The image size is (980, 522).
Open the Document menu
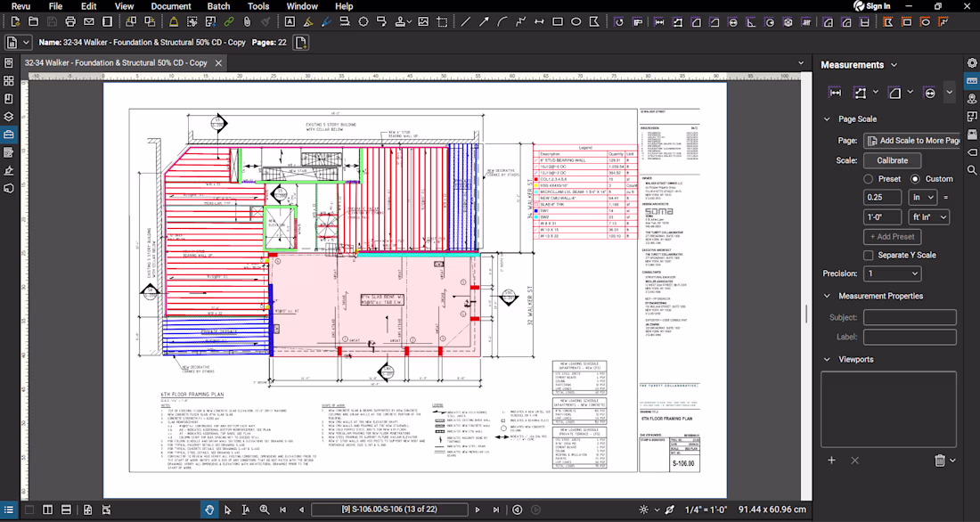171,6
